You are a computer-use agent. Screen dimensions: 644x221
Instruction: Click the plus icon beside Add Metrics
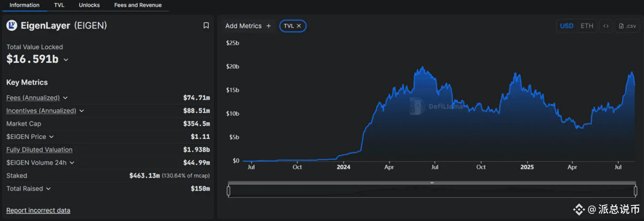click(x=268, y=26)
